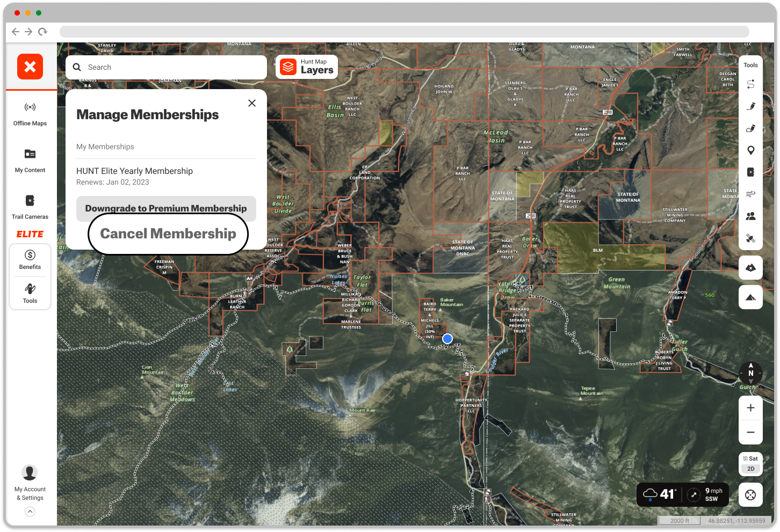Image resolution: width=780 pixels, height=532 pixels.
Task: Click the Tools panel heading
Action: pyautogui.click(x=751, y=65)
